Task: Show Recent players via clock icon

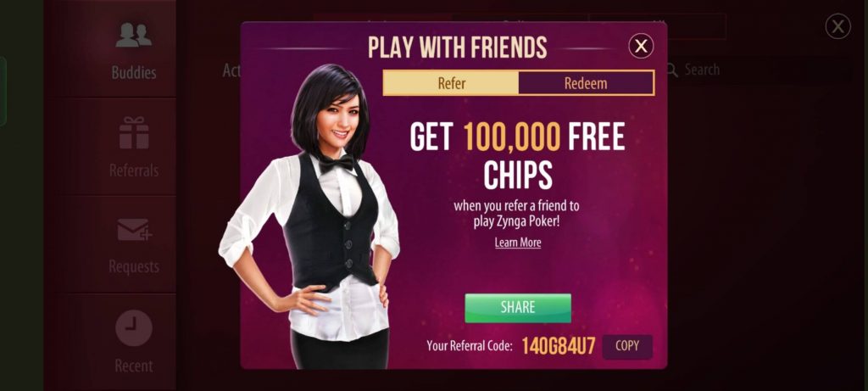Action: click(x=133, y=328)
